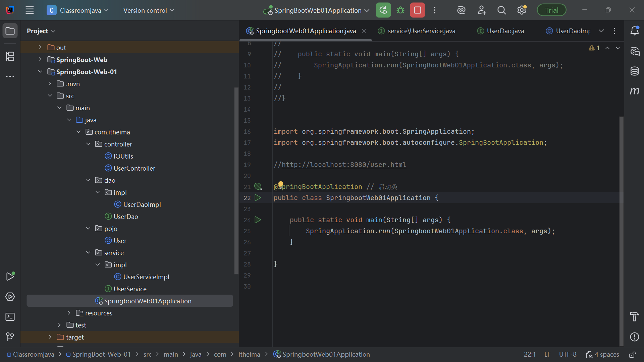Open the Database tool window

634,71
